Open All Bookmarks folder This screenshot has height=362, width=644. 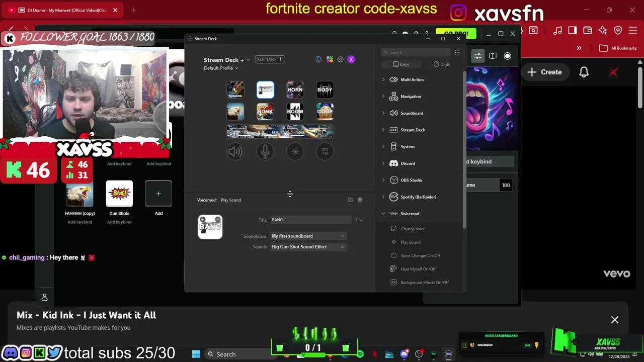[618, 48]
